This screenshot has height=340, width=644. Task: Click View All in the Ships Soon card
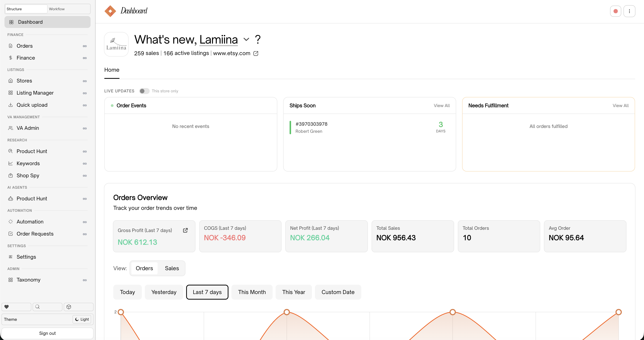441,106
